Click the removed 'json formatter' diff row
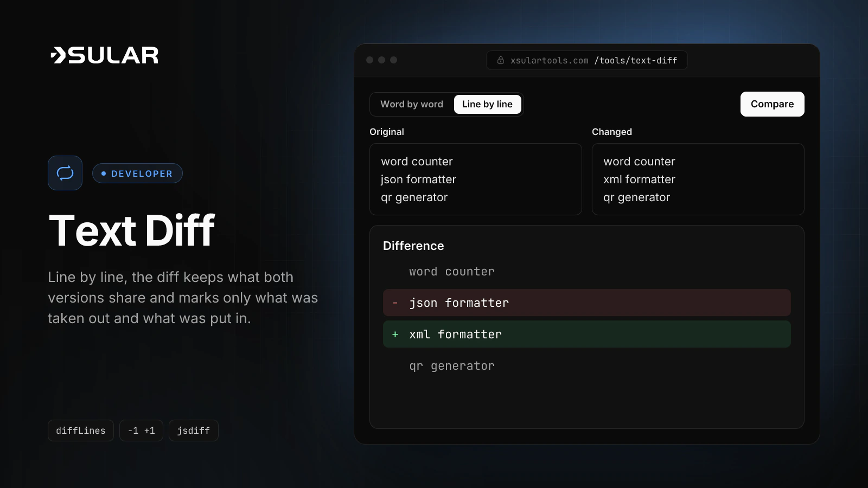 click(587, 303)
